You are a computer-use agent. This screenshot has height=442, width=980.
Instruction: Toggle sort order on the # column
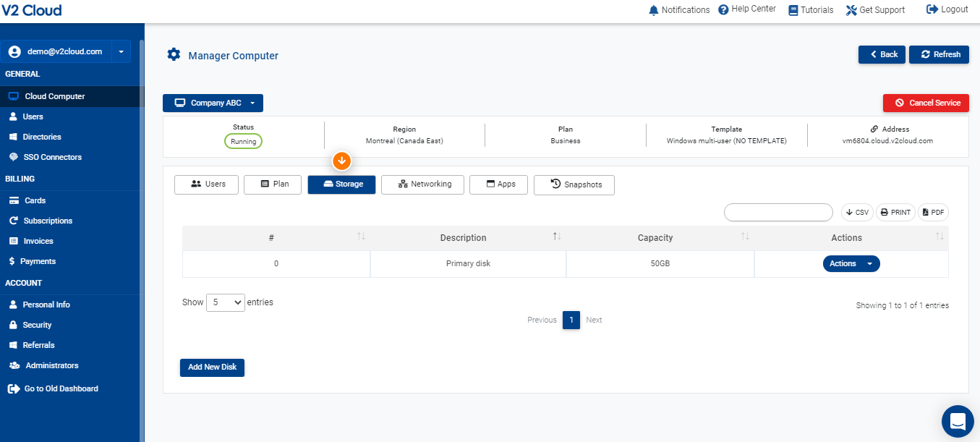pos(361,237)
